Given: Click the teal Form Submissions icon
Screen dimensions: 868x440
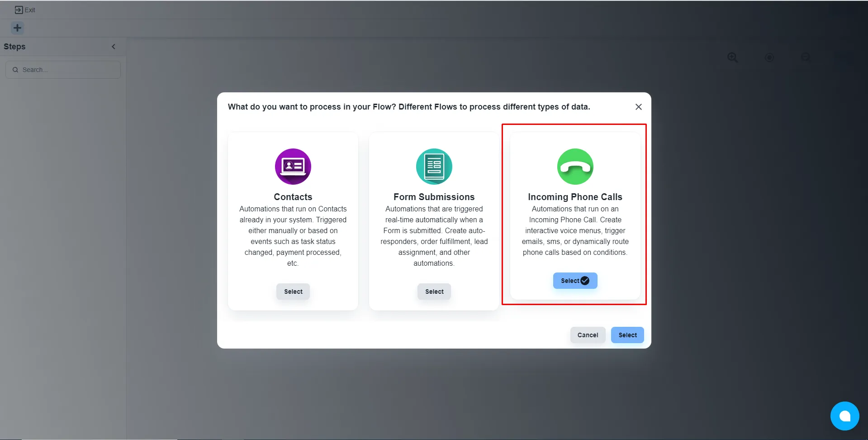Looking at the screenshot, I should click(x=434, y=167).
